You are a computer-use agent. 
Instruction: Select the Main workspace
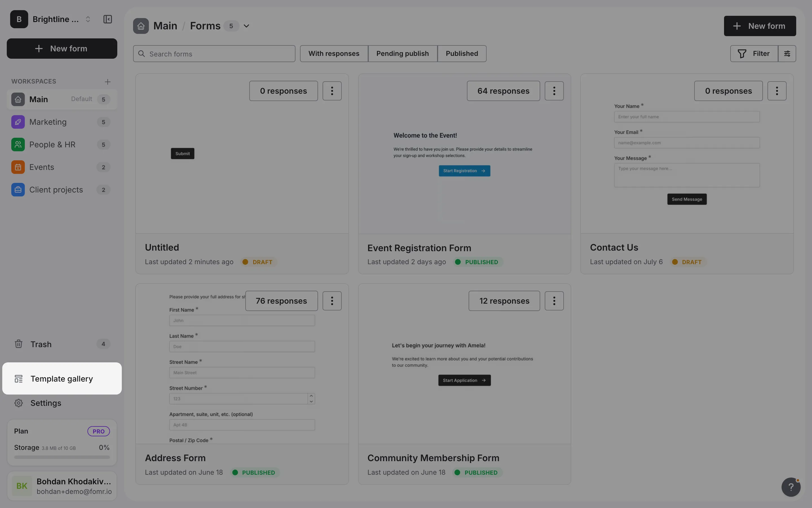coord(62,99)
